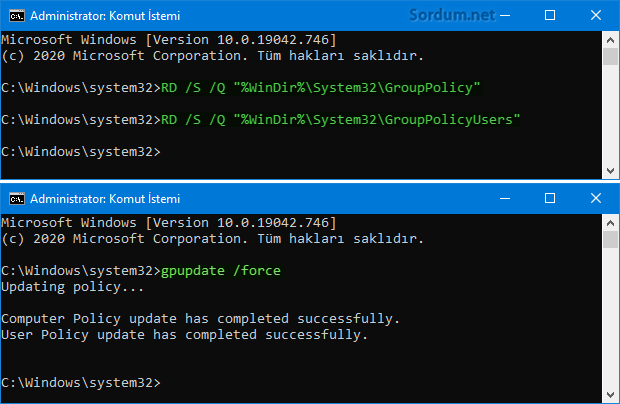
Task: Click the top window title bar text
Action: coord(105,16)
